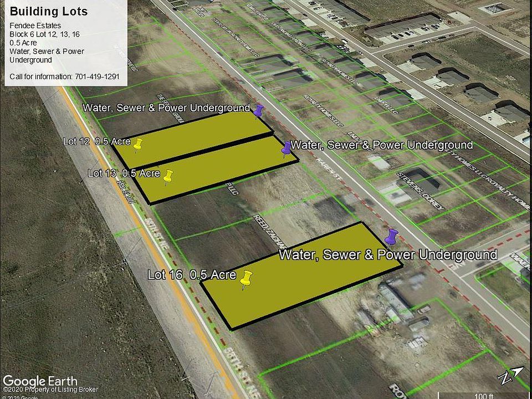Click 'Block 6 Lot 12, 13, 16' text

click(x=45, y=34)
